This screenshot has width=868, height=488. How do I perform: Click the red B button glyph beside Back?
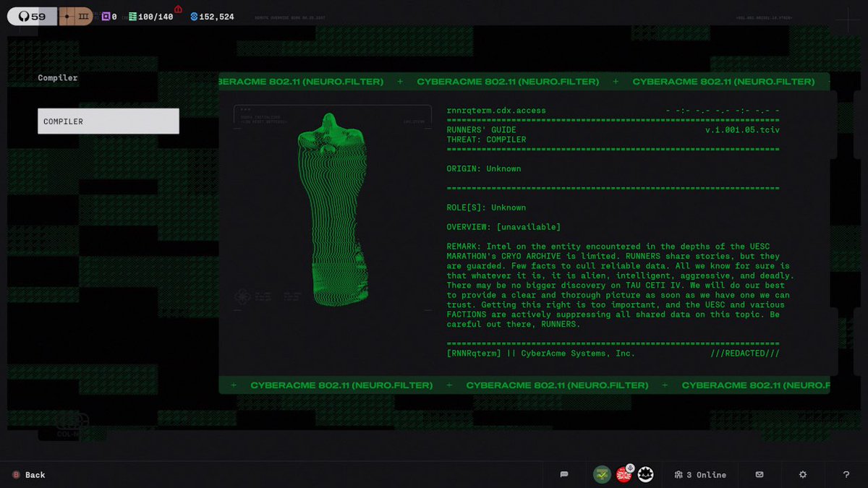point(15,475)
